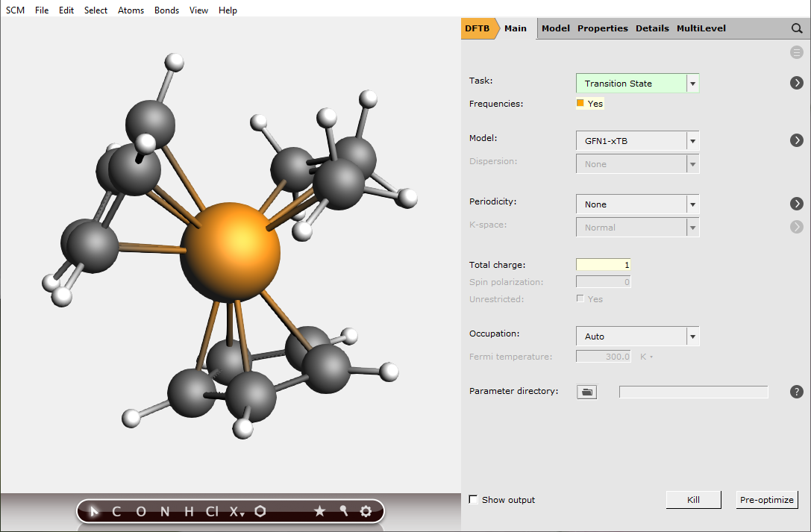The height and width of the screenshot is (532, 811).
Task: Open the panel search magnifier
Action: pyautogui.click(x=797, y=28)
